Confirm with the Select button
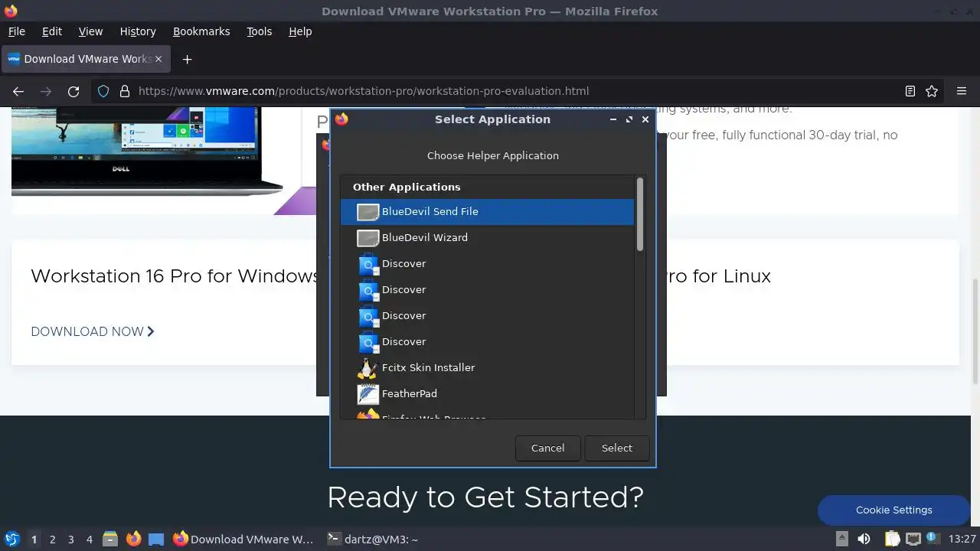The width and height of the screenshot is (980, 551). coord(617,448)
